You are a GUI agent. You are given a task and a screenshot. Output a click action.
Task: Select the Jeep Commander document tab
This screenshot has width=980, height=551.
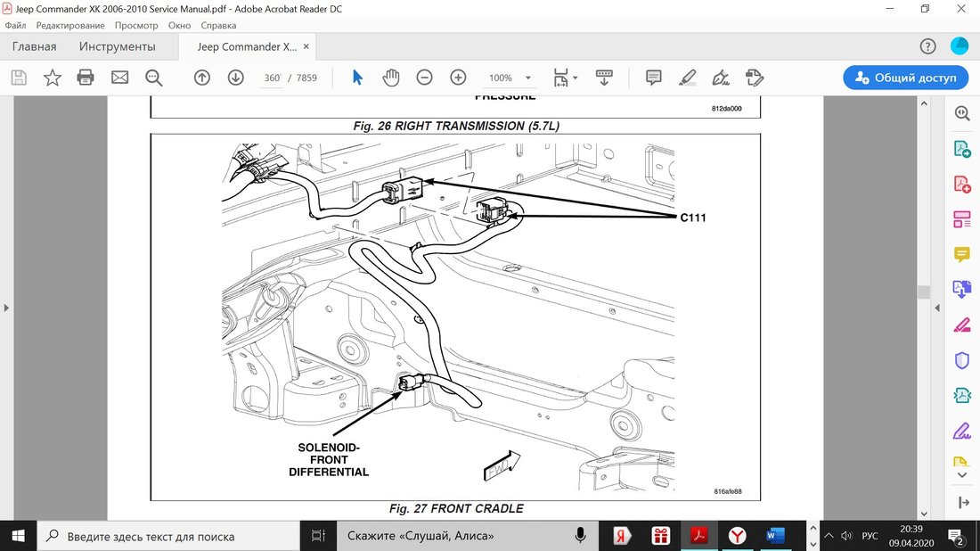click(247, 46)
